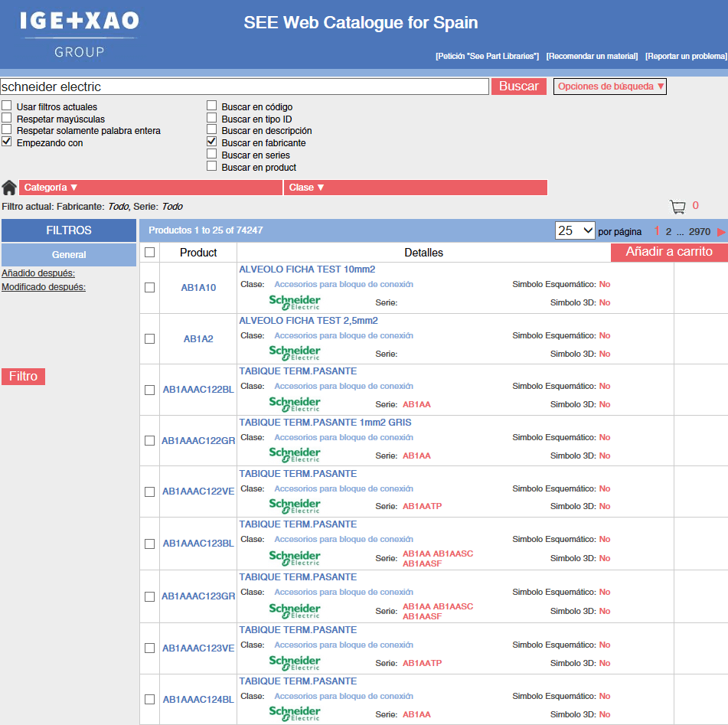Check Buscar en product option
Viewport: 728px width, 725px height.
(x=212, y=166)
